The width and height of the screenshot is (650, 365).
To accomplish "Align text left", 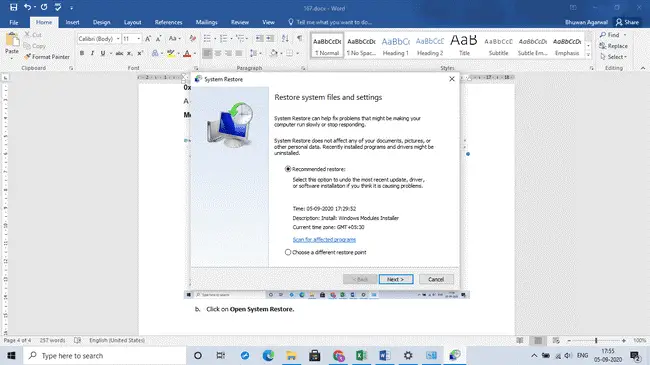I will point(207,53).
